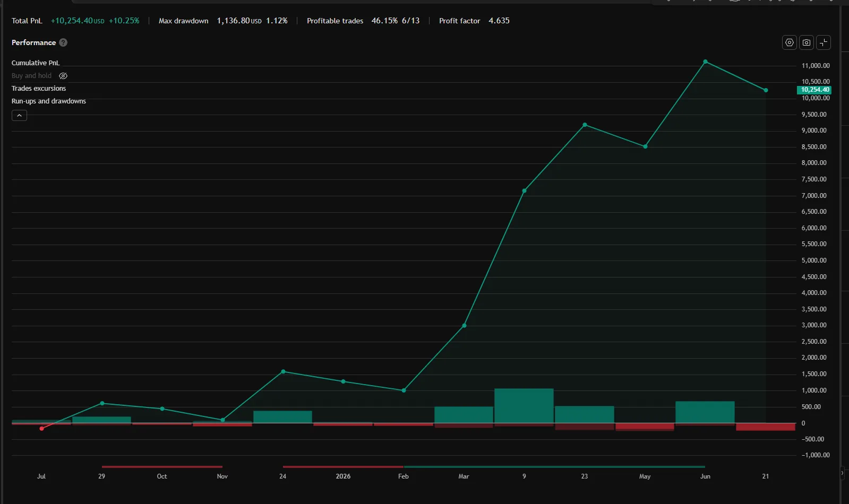Image resolution: width=849 pixels, height=504 pixels.
Task: Click the 5,000.00 y-axis label
Action: [x=814, y=260]
